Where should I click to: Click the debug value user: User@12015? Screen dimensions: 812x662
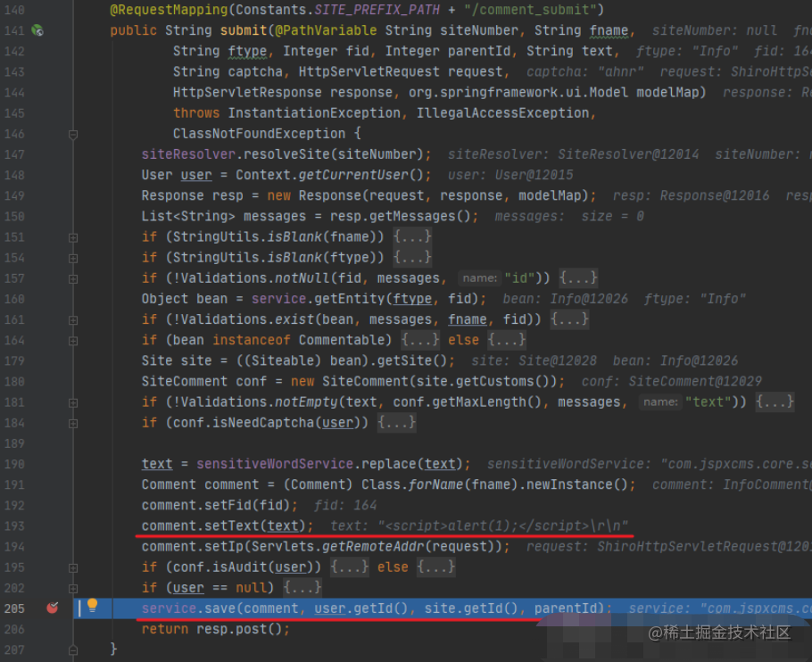click(510, 175)
